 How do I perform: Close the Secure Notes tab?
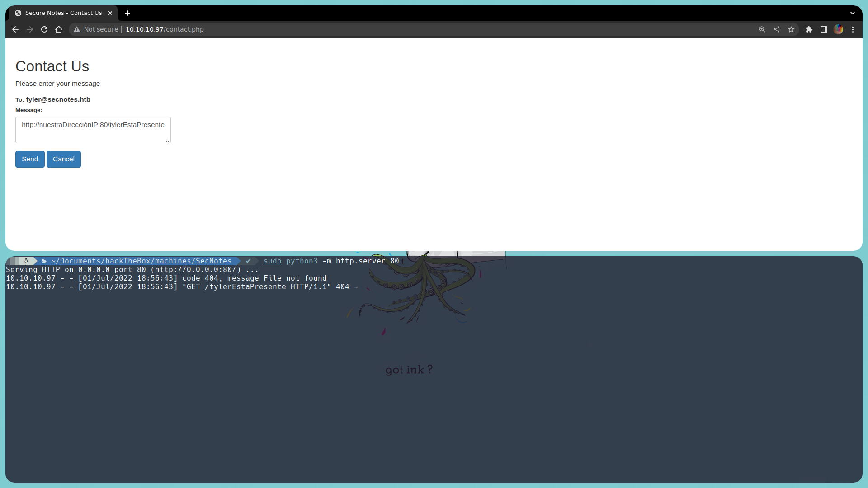click(110, 13)
